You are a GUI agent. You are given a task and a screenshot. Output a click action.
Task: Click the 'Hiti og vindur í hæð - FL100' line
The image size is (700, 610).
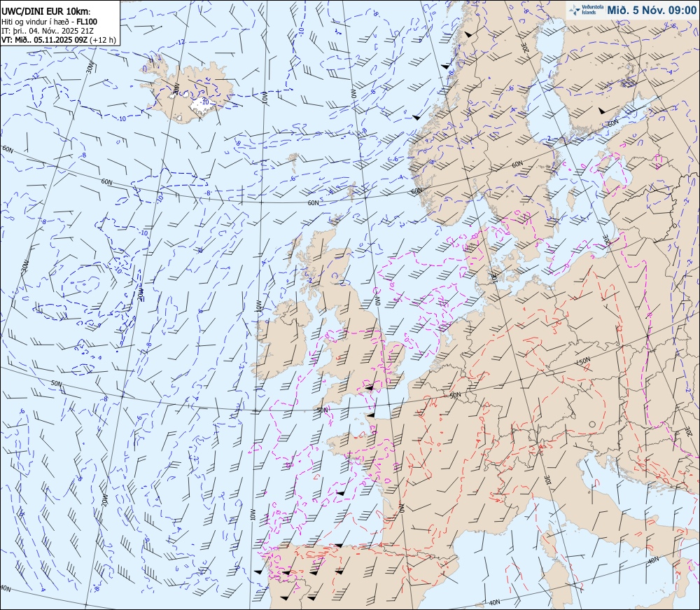(49, 22)
